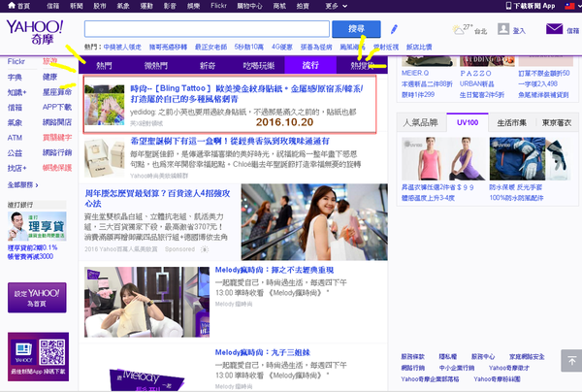Click the 理享貸 bank ad thumbnail
The image size is (582, 392).
37,226
